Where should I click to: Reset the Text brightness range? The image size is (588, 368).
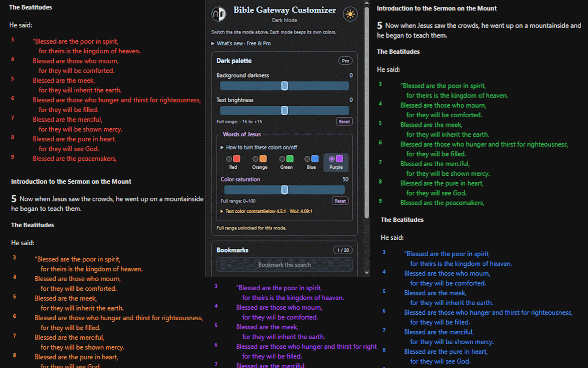click(344, 122)
